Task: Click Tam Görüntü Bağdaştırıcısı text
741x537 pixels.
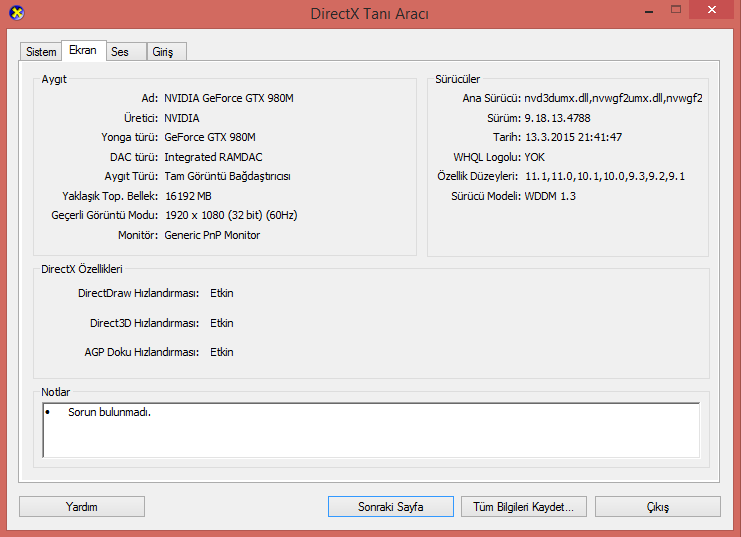Action: click(227, 176)
